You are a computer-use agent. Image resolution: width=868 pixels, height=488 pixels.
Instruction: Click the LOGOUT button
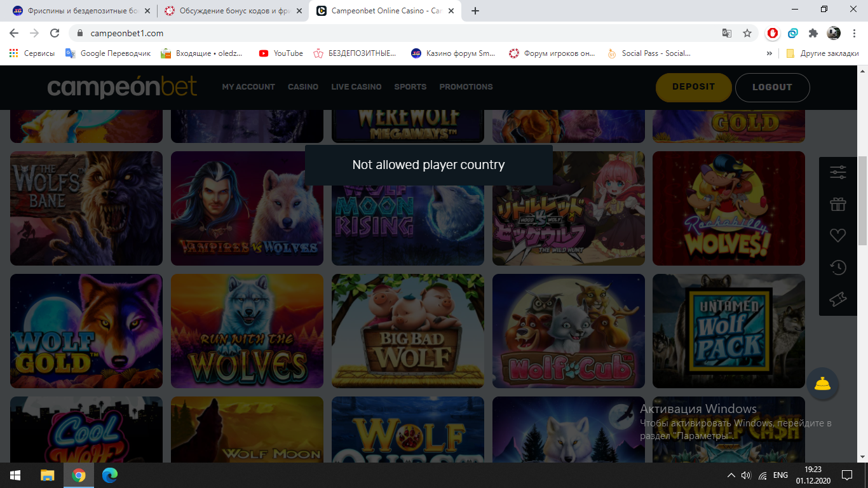(773, 87)
